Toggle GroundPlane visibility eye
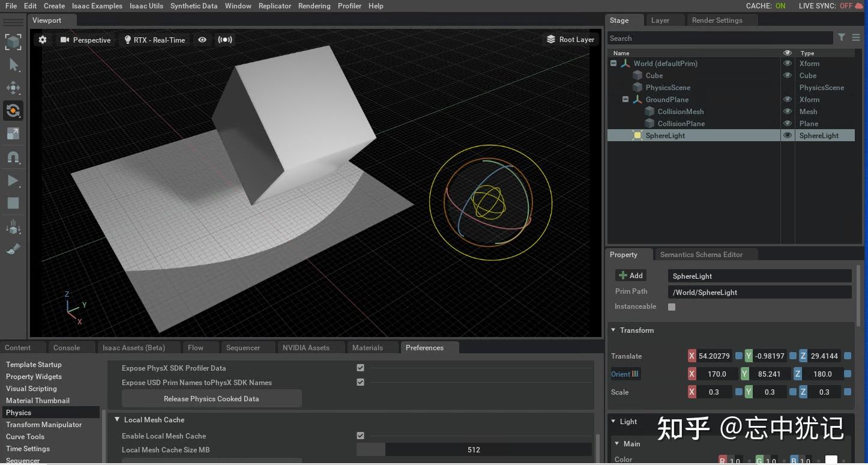 (788, 99)
